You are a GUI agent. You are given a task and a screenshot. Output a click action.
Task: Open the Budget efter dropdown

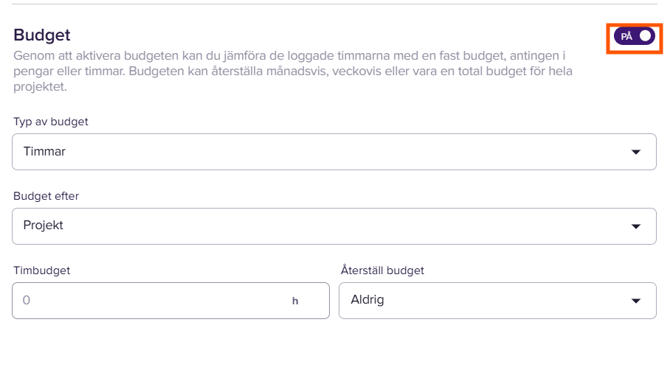coord(334,226)
